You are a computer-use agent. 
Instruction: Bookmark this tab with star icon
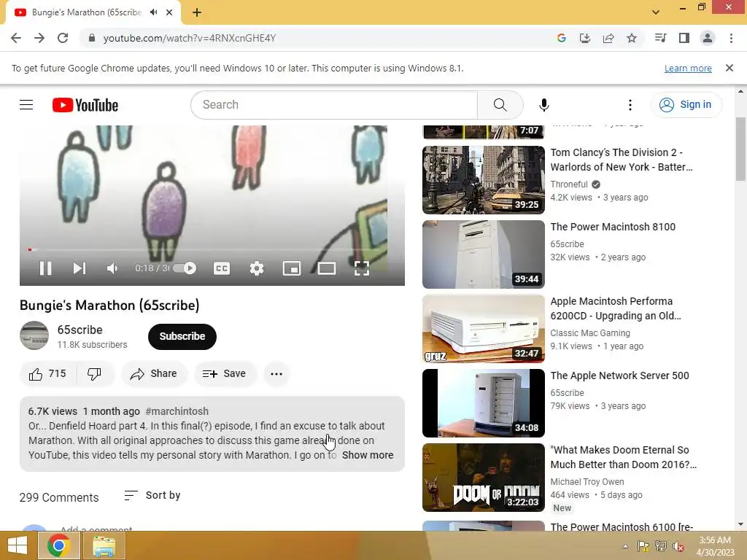click(x=632, y=38)
